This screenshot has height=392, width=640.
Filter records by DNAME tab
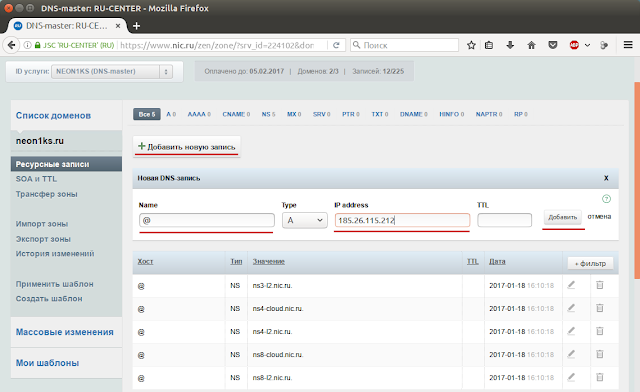coord(413,114)
